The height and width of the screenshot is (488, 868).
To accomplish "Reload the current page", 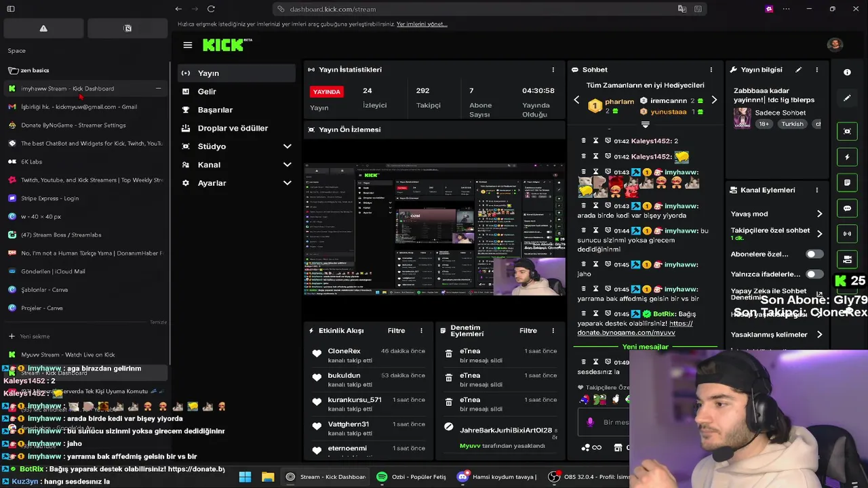I will point(211,9).
